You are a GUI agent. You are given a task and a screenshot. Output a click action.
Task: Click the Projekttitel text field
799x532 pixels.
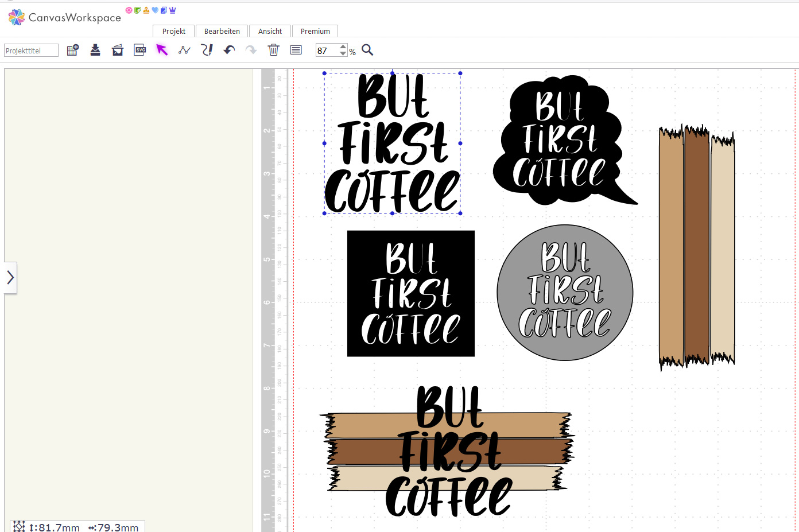point(31,51)
